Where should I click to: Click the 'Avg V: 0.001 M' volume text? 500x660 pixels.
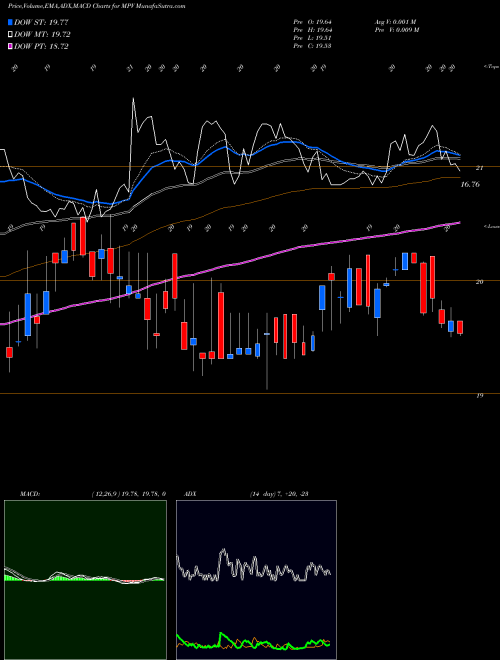click(x=396, y=22)
